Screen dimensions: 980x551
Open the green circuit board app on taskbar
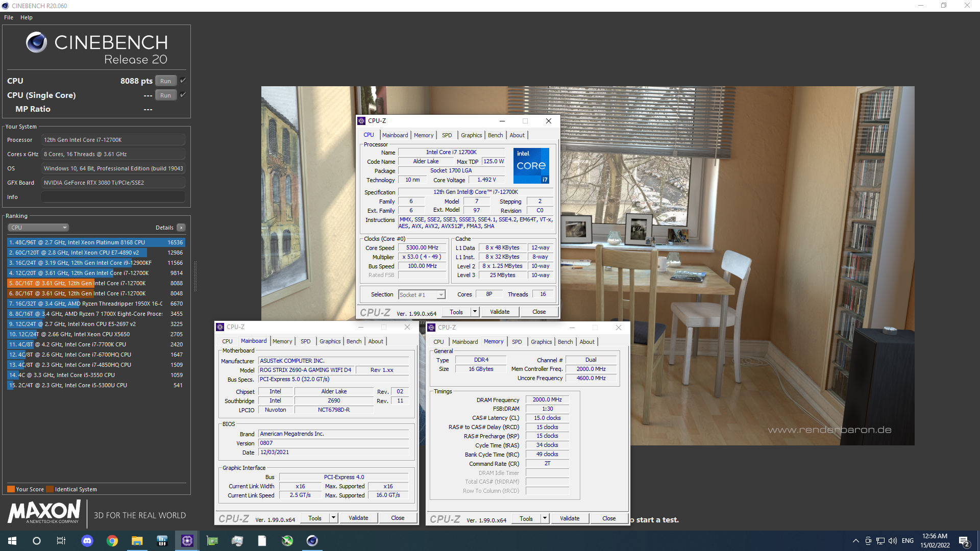(212, 541)
